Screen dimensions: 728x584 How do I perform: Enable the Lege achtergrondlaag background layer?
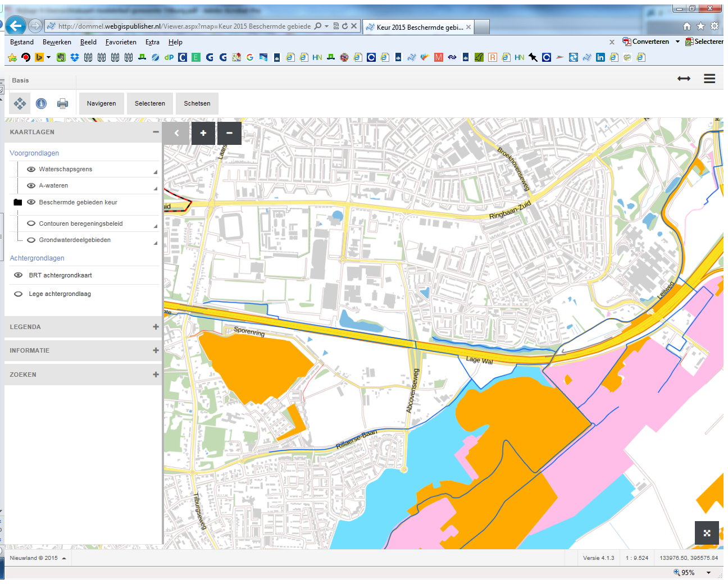(19, 294)
